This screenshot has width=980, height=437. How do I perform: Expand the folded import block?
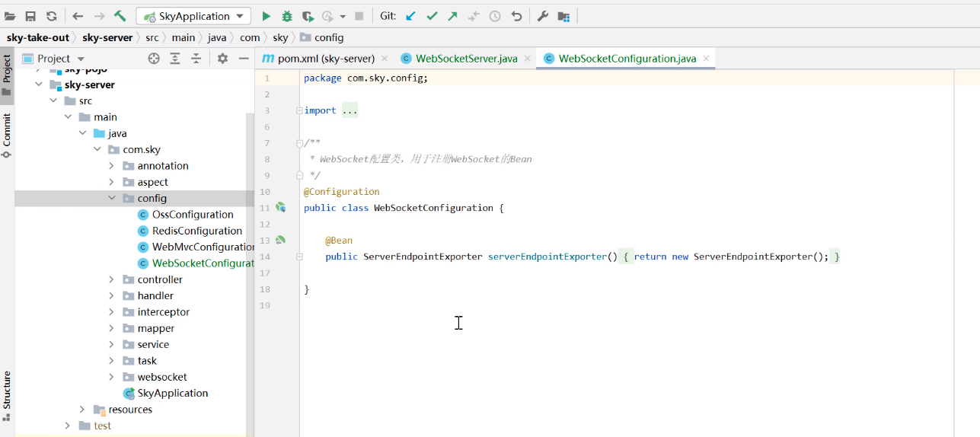(x=299, y=110)
